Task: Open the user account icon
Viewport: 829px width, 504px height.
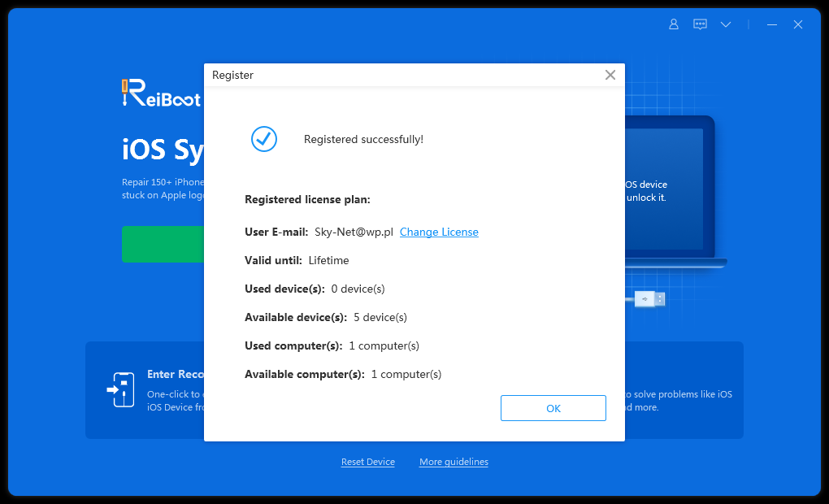Action: tap(674, 24)
